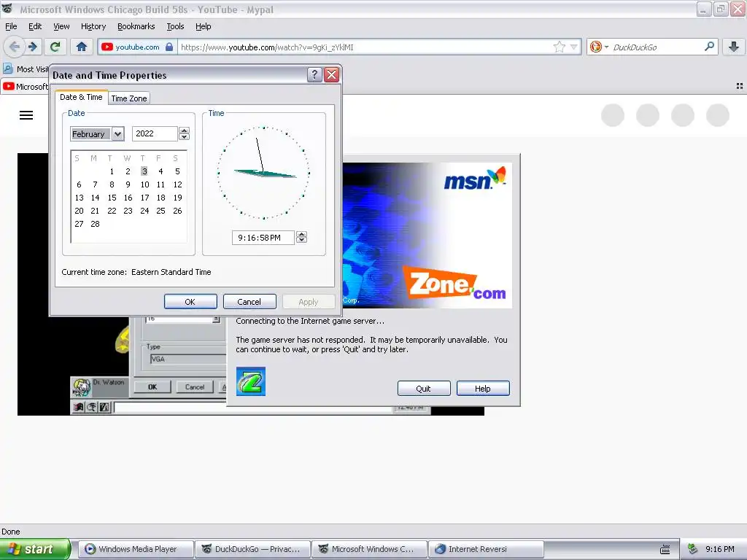Go back with the browser Back arrow
Screen dimensions: 747x560
click(x=15, y=47)
